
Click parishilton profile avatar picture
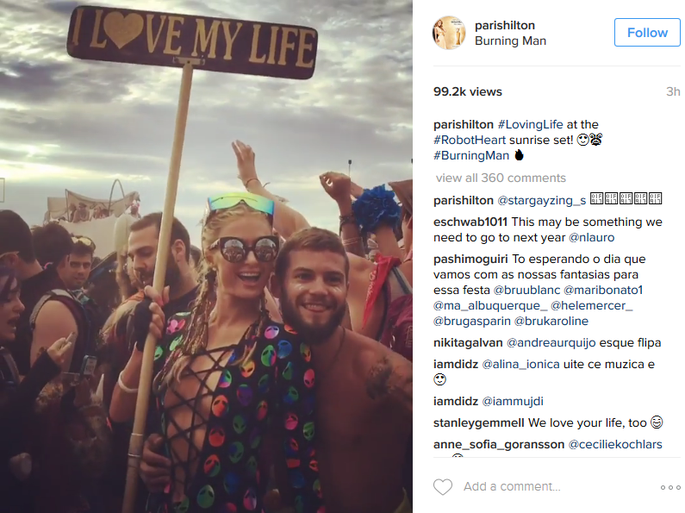pyautogui.click(x=449, y=33)
